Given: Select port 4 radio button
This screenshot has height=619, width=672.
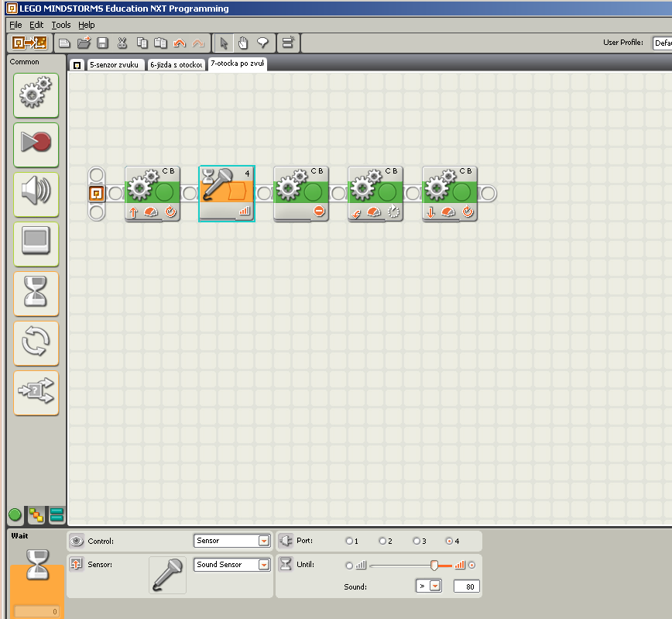Looking at the screenshot, I should point(449,542).
